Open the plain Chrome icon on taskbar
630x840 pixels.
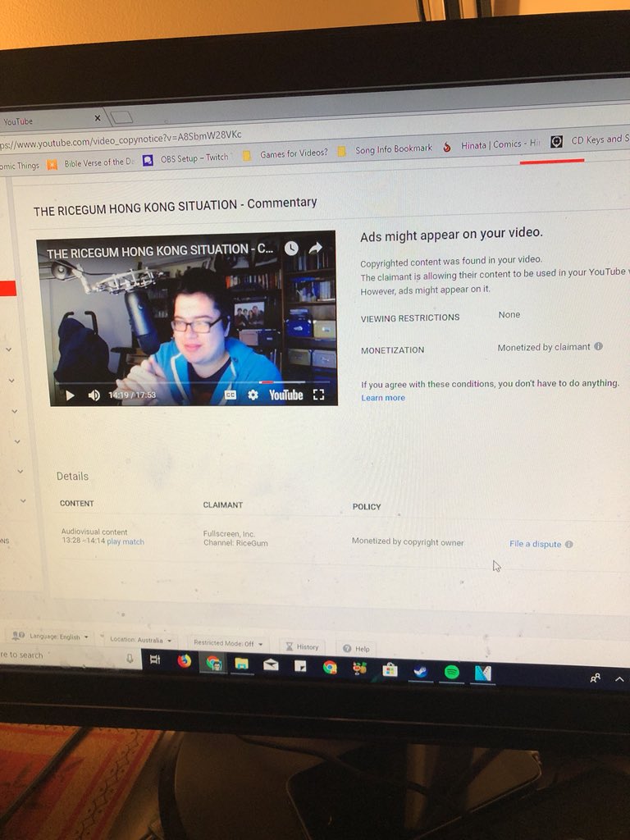330,668
